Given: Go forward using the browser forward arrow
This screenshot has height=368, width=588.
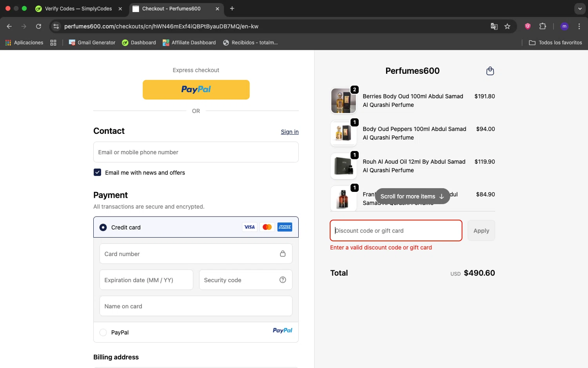Looking at the screenshot, I should point(24,26).
